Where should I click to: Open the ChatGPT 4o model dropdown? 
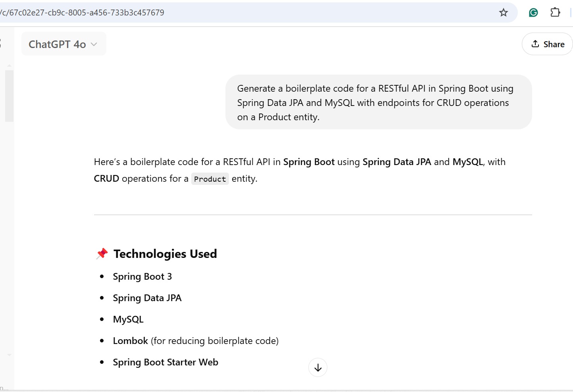63,44
